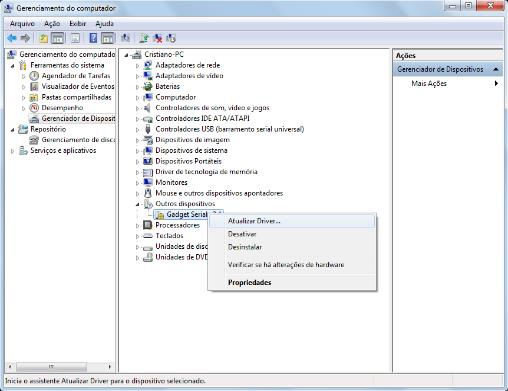Collapse the Outros dispositivos category

[x=137, y=204]
